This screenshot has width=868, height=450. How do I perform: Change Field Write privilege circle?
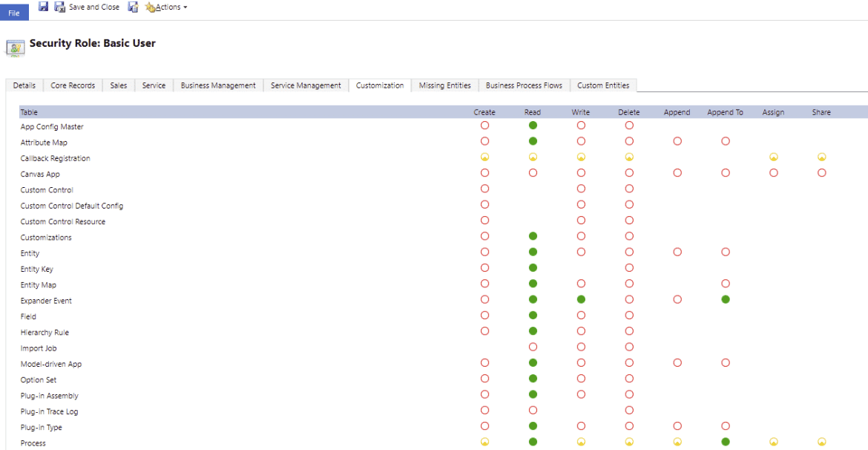(x=581, y=316)
